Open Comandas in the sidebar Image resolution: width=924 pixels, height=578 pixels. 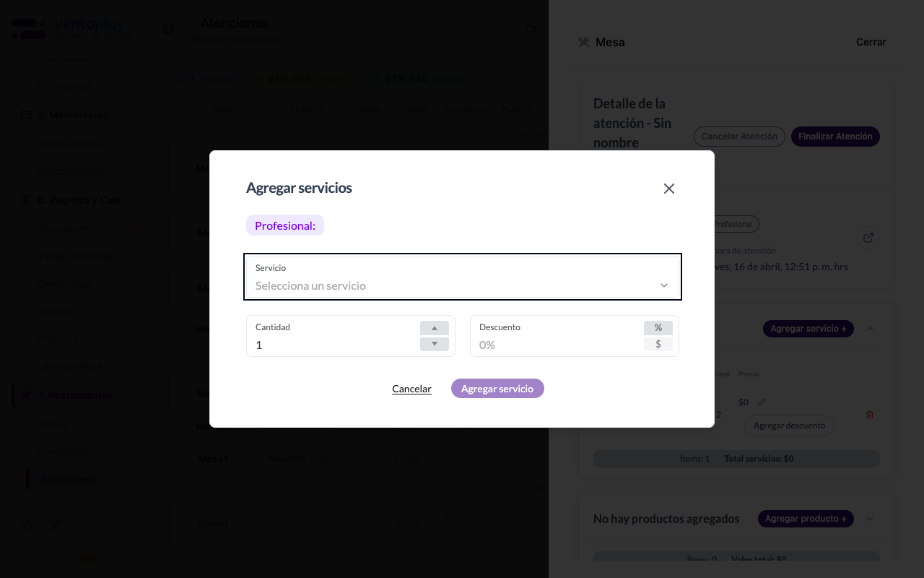click(x=72, y=451)
